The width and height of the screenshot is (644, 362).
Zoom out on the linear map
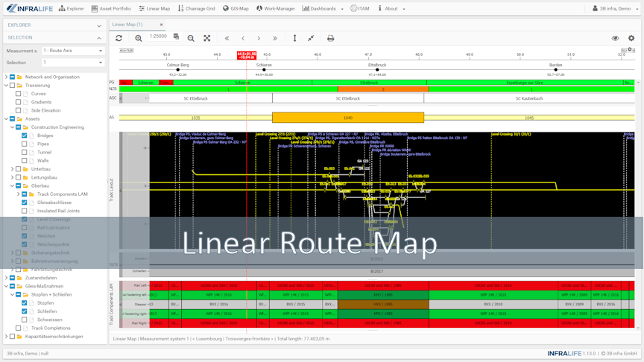191,38
